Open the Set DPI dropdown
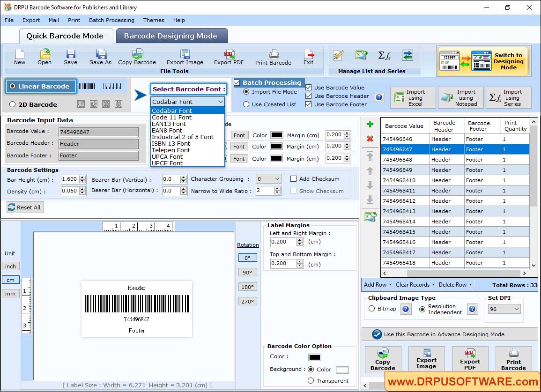Screen dimensions: 541x392 [x=504, y=309]
